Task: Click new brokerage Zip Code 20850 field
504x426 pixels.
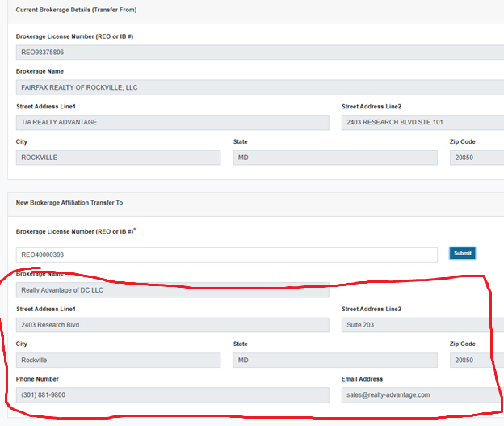Action: pos(477,361)
